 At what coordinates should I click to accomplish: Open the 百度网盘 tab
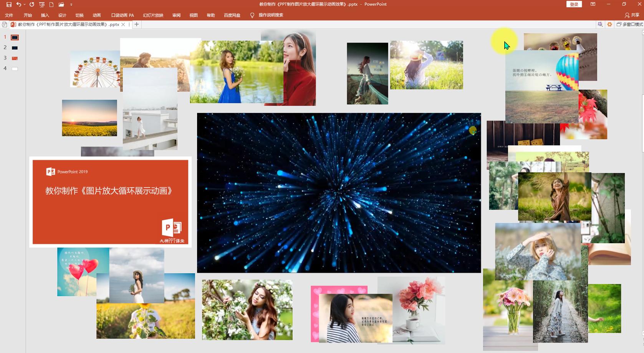[232, 15]
